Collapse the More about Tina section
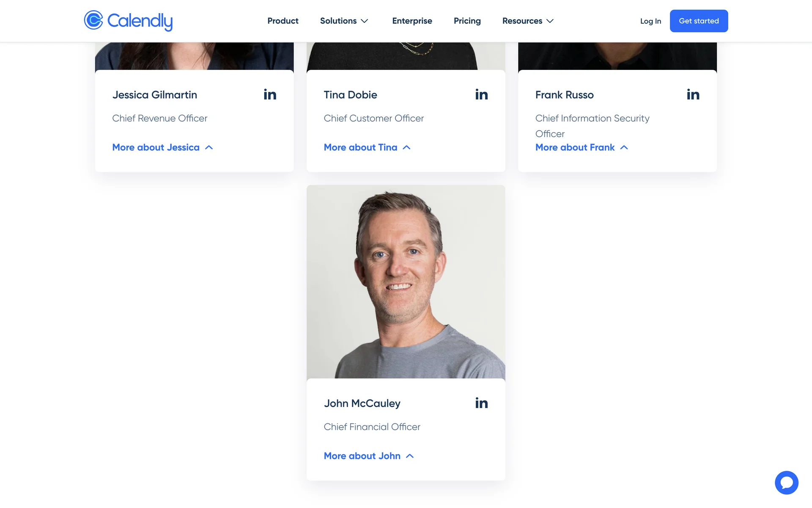Screen dimensions: 812x508 tap(367, 147)
